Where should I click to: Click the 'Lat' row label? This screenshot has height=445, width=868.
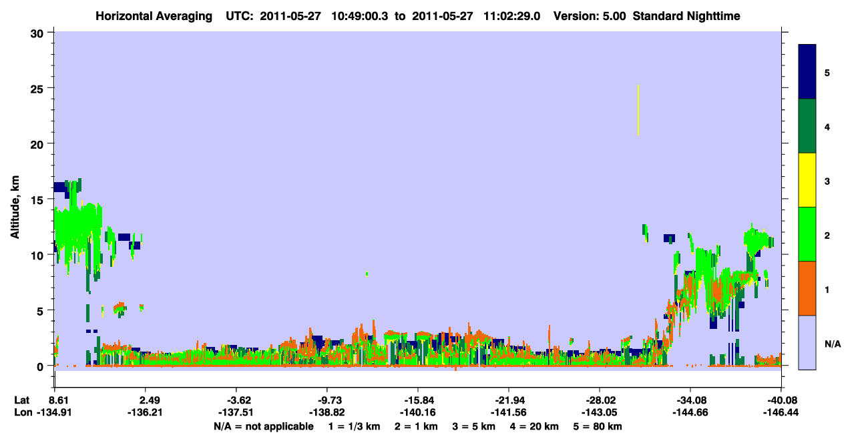point(22,400)
